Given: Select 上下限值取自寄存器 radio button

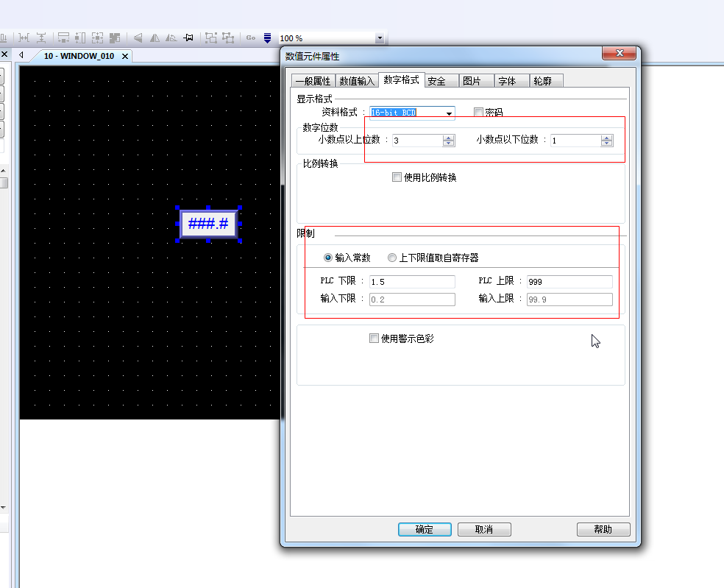Looking at the screenshot, I should 392,258.
